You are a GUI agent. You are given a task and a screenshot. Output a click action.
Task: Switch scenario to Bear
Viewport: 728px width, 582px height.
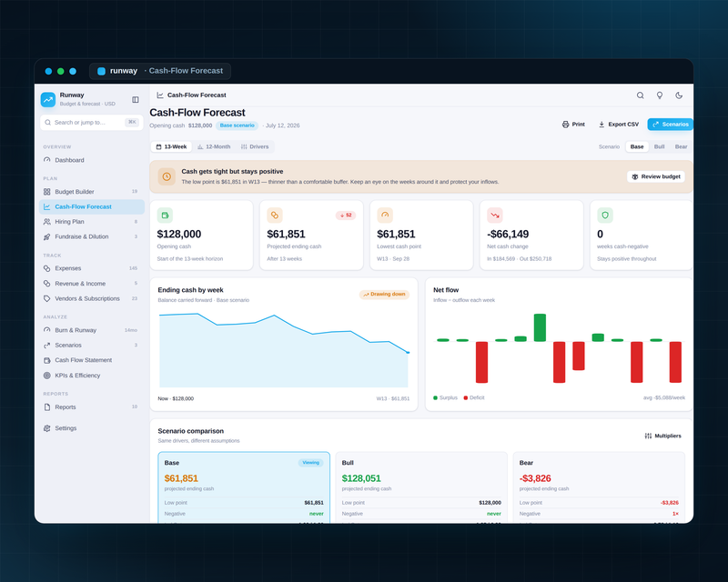click(681, 146)
